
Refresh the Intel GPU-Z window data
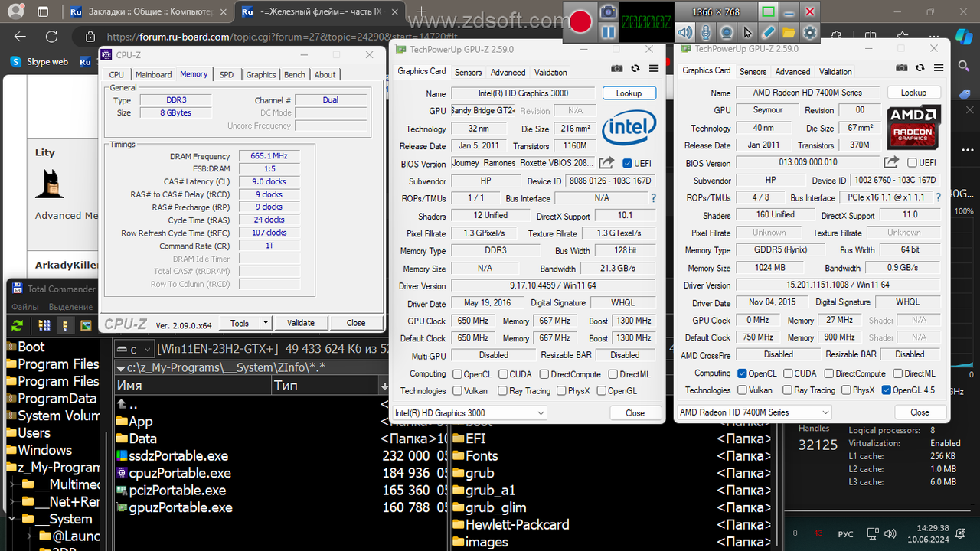click(635, 68)
